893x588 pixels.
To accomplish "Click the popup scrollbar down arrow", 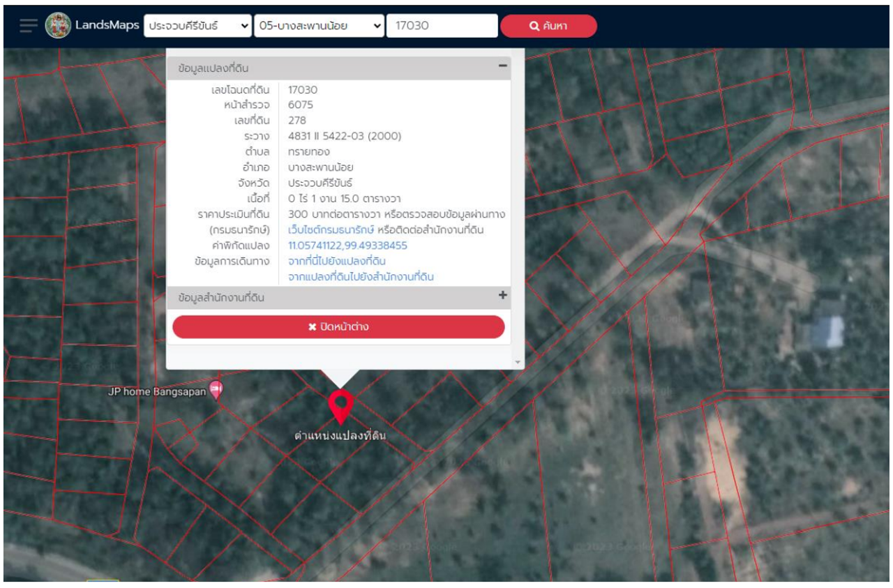I will coord(517,363).
